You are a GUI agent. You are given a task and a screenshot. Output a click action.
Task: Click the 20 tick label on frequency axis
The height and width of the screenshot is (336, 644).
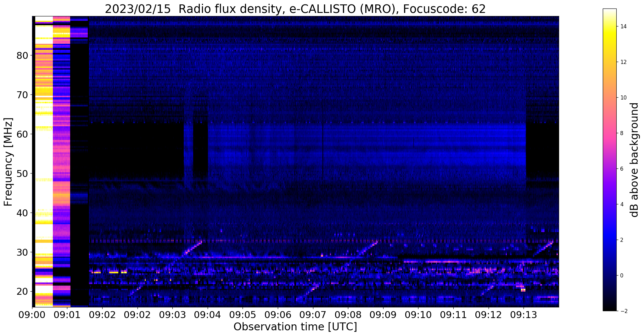pos(22,292)
